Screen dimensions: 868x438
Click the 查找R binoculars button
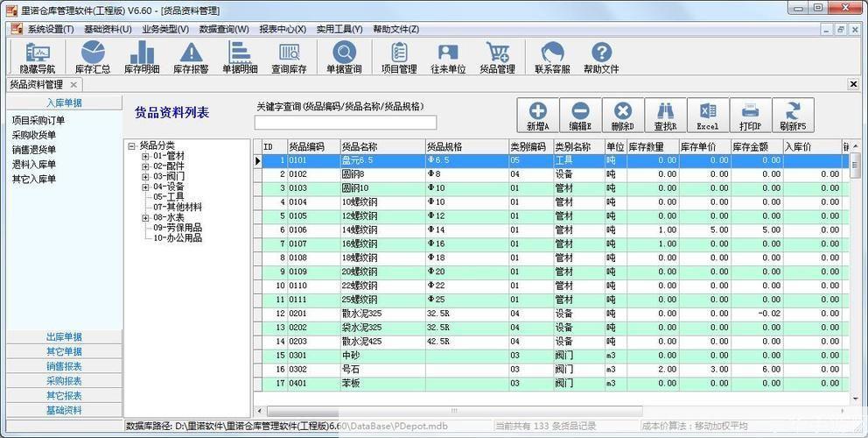(x=665, y=116)
